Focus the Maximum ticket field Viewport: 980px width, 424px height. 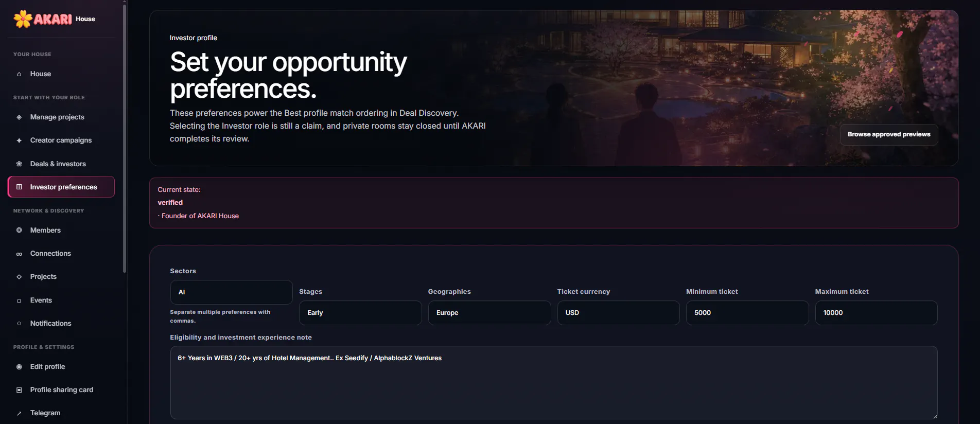pos(876,313)
